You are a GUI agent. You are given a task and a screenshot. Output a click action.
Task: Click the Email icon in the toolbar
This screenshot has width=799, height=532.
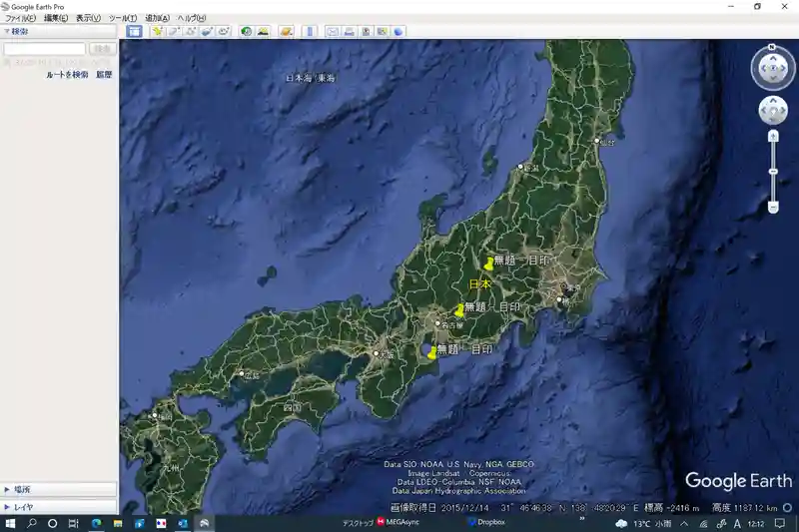(x=333, y=31)
